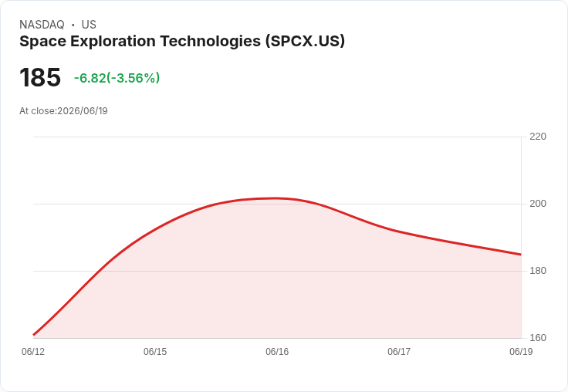Click the US market label
This screenshot has height=392, width=568.
click(89, 25)
